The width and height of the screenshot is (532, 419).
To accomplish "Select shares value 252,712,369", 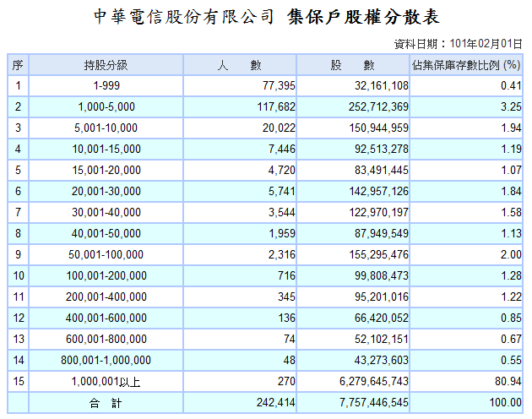I will [378, 107].
